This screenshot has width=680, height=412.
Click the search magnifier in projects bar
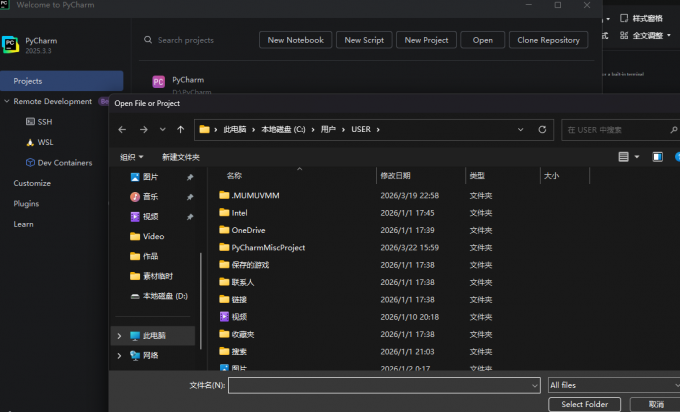coord(148,40)
